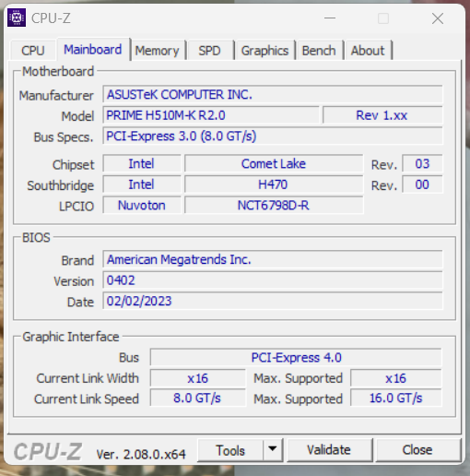Click the Ver. 2.08.0.x64 version text
This screenshot has width=470, height=476.
pyautogui.click(x=141, y=454)
